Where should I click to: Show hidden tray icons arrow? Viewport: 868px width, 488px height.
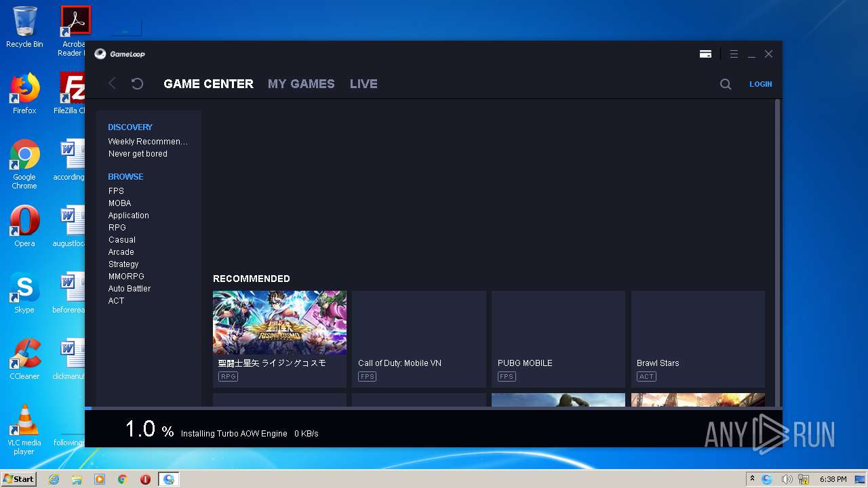pos(752,479)
